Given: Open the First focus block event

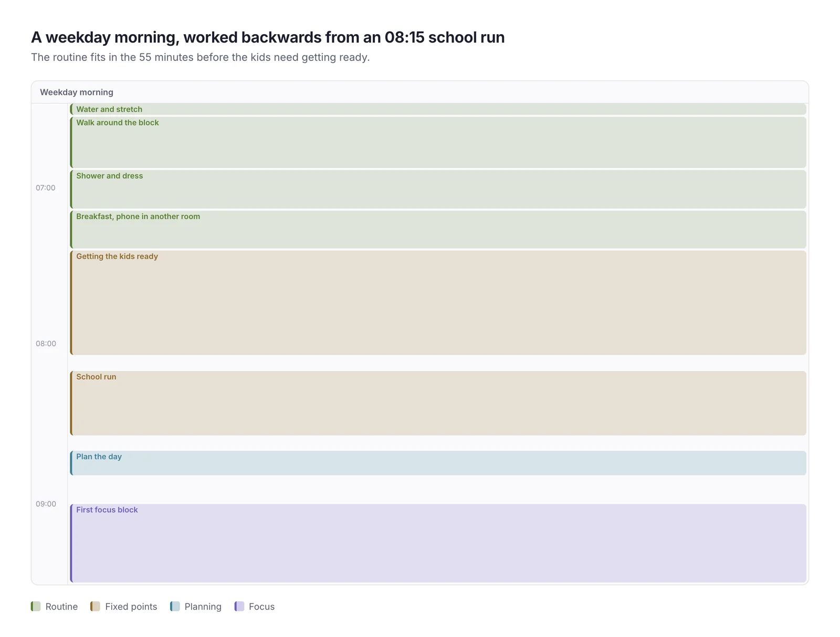Looking at the screenshot, I should pyautogui.click(x=438, y=544).
